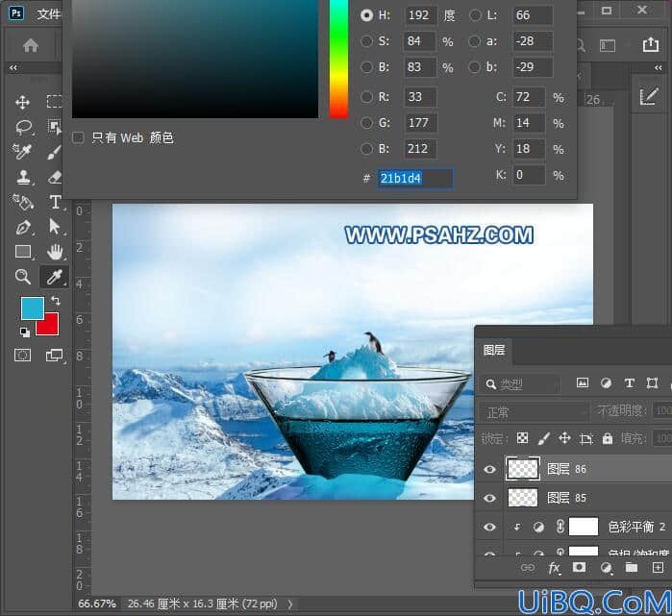
Task: Select the Paint Bucket tool
Action: coord(23,202)
